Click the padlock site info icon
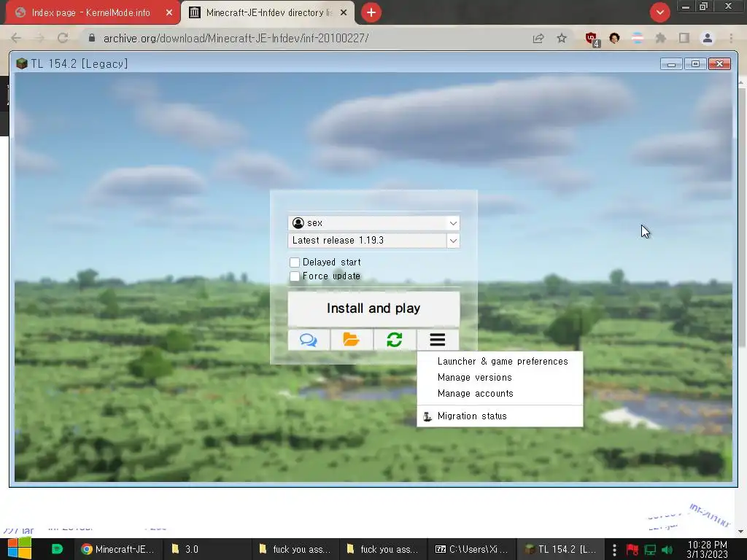 [92, 38]
